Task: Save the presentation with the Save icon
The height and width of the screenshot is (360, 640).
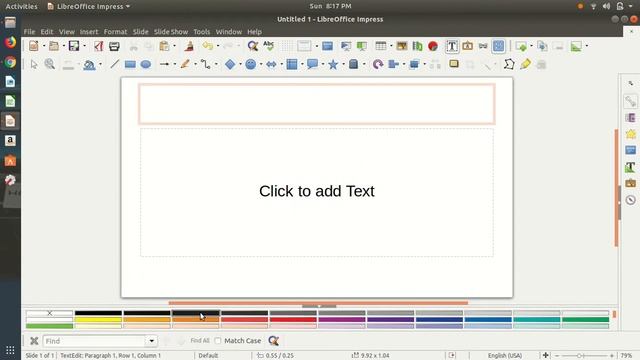Action: pyautogui.click(x=73, y=46)
